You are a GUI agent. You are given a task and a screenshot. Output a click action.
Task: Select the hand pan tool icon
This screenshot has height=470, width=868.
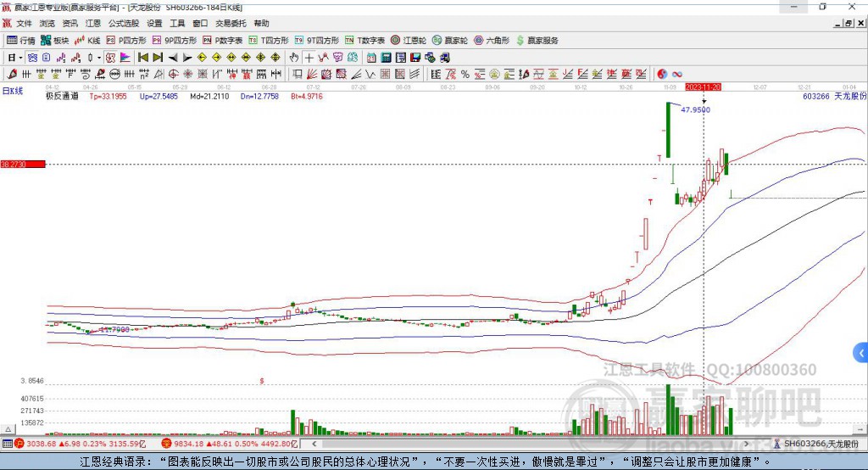click(x=294, y=58)
